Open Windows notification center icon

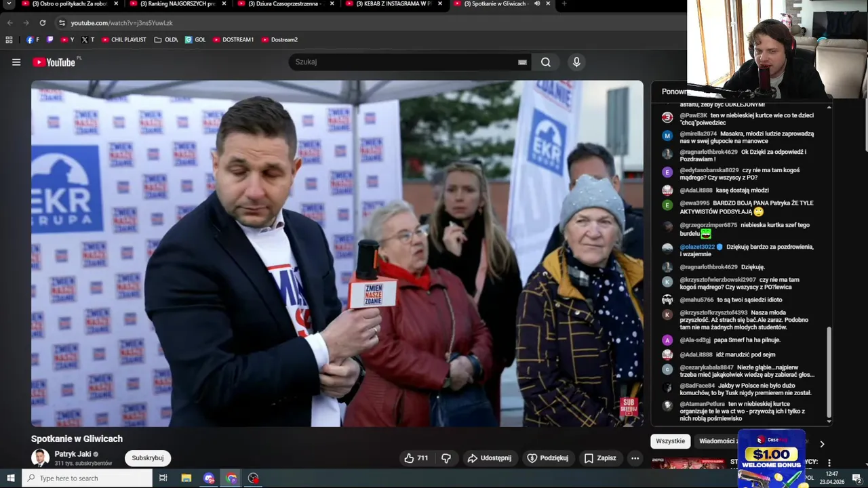click(856, 479)
